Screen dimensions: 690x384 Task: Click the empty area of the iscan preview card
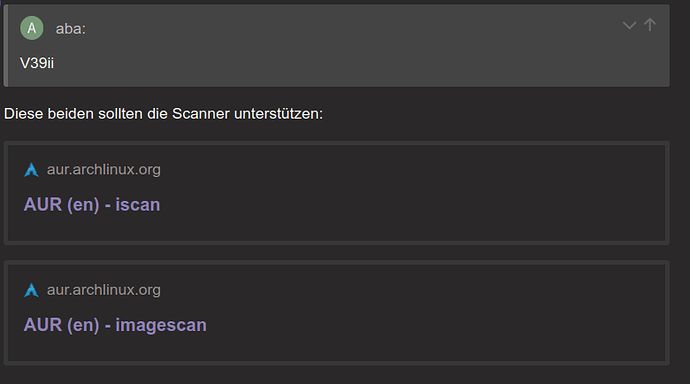click(x=414, y=194)
